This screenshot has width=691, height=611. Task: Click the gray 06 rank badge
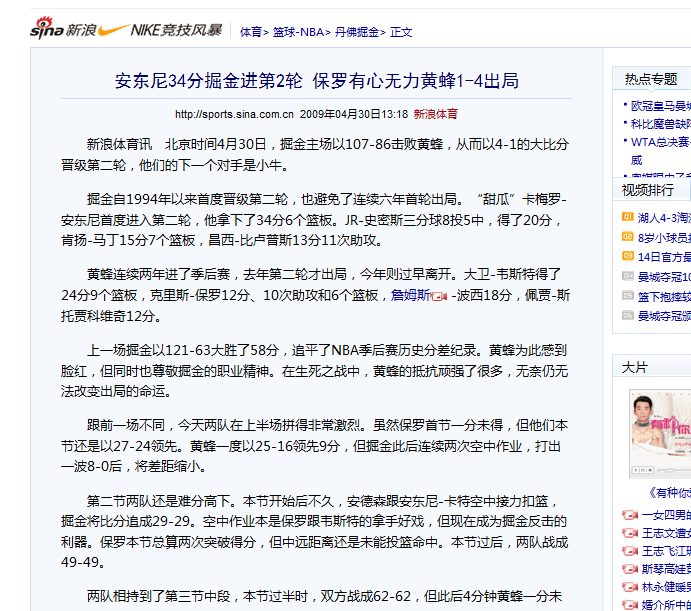628,315
